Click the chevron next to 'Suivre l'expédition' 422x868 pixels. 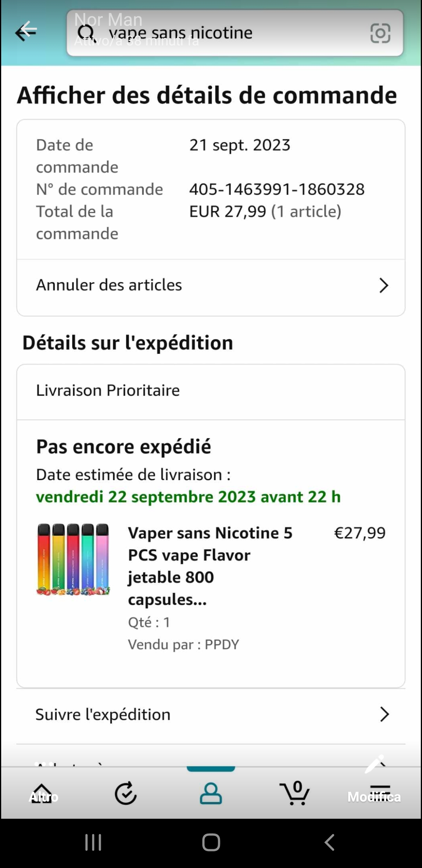384,715
